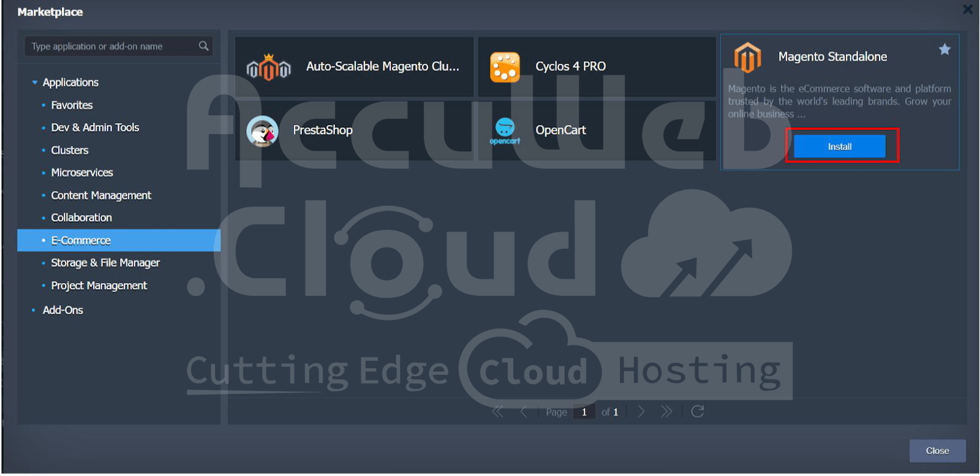Click the Auto-Scalable Magento Cluster icon
980x476 pixels.
tap(268, 67)
